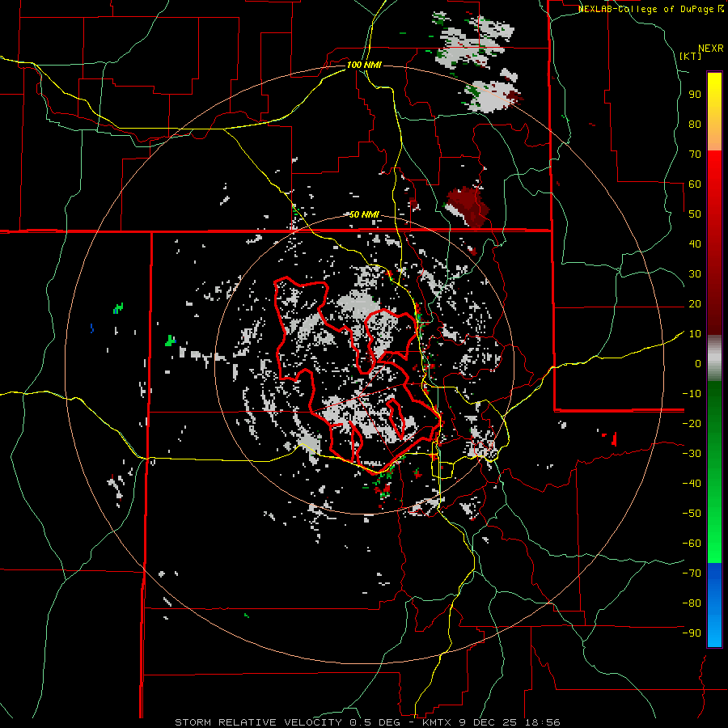The height and width of the screenshot is (728, 728).
Task: Select the positive 40 value on the scale
Action: 695,244
